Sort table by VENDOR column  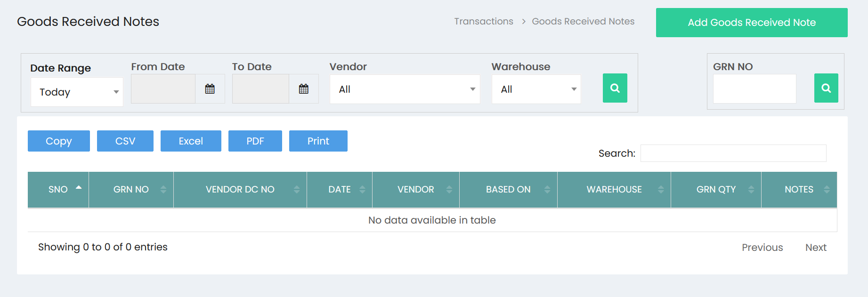pyautogui.click(x=416, y=189)
